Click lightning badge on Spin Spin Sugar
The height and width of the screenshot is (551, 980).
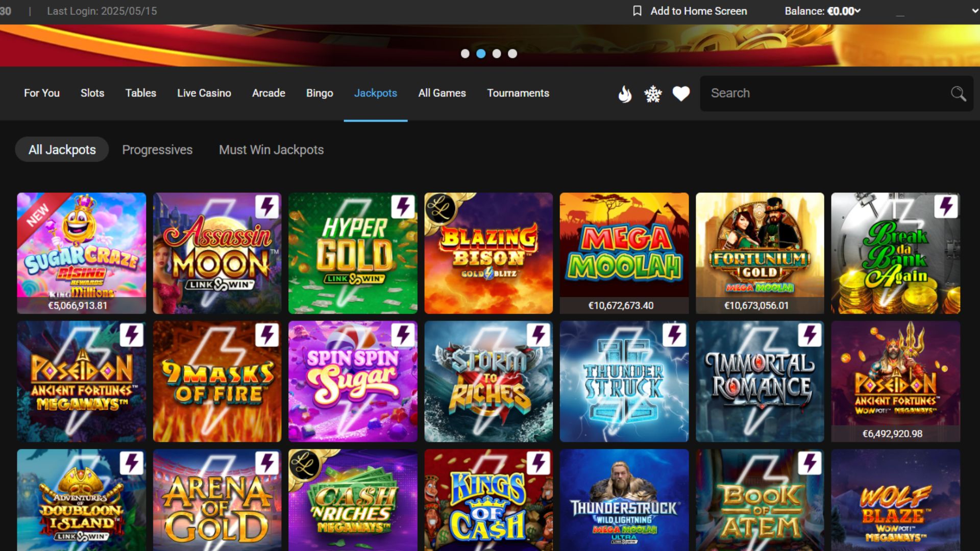coord(403,335)
